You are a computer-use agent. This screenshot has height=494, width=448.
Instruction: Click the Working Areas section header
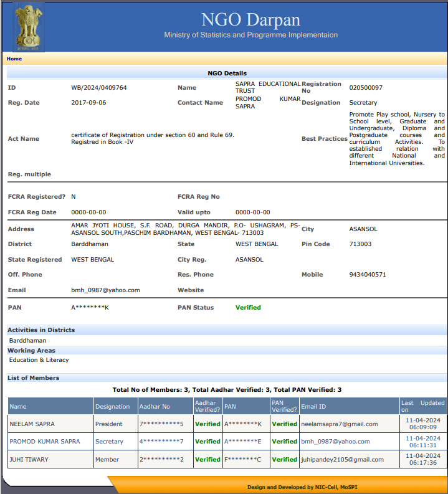31,351
